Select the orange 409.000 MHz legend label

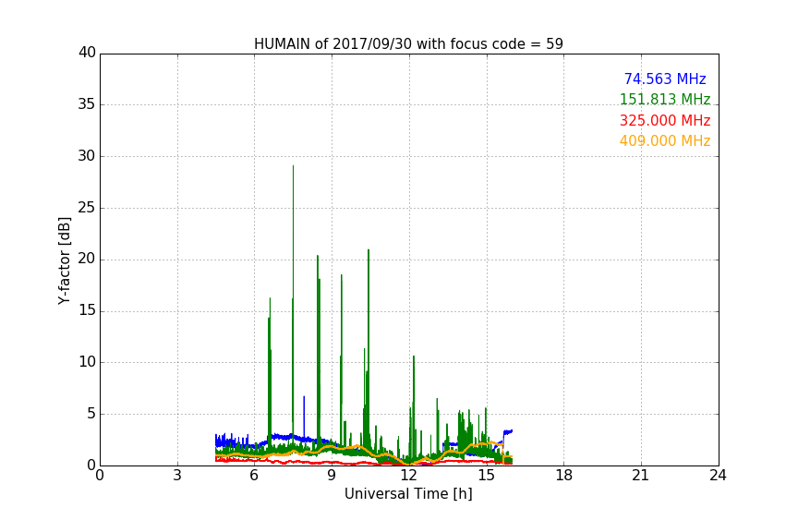pyautogui.click(x=665, y=141)
